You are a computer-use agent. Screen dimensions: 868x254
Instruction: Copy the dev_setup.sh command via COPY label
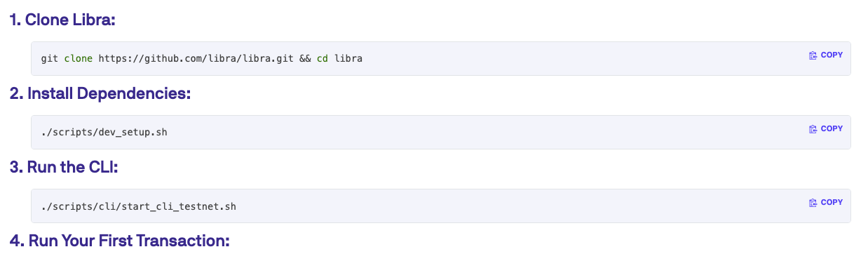click(x=832, y=129)
